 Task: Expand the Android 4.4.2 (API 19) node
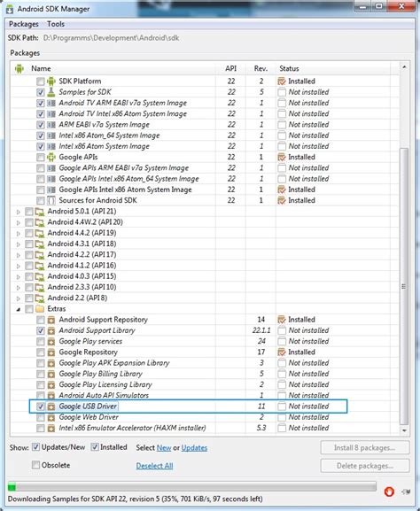click(x=19, y=233)
